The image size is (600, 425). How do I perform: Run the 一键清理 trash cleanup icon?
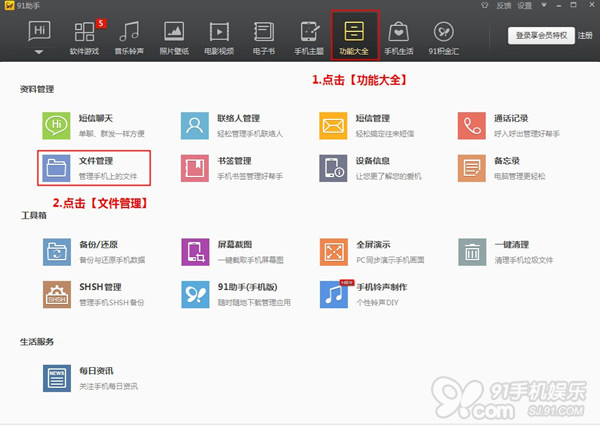pyautogui.click(x=472, y=251)
